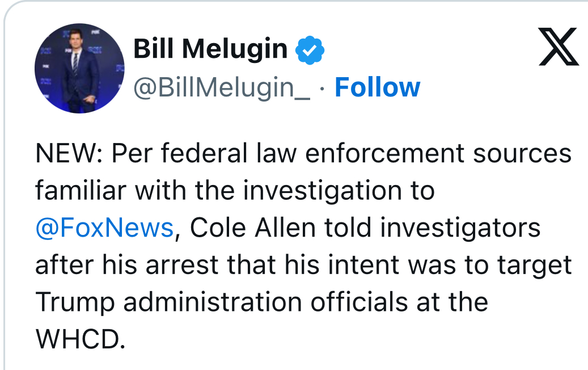The height and width of the screenshot is (370, 588).
Task: Click the name "Cole Allen" in the tweet
Action: (253, 228)
